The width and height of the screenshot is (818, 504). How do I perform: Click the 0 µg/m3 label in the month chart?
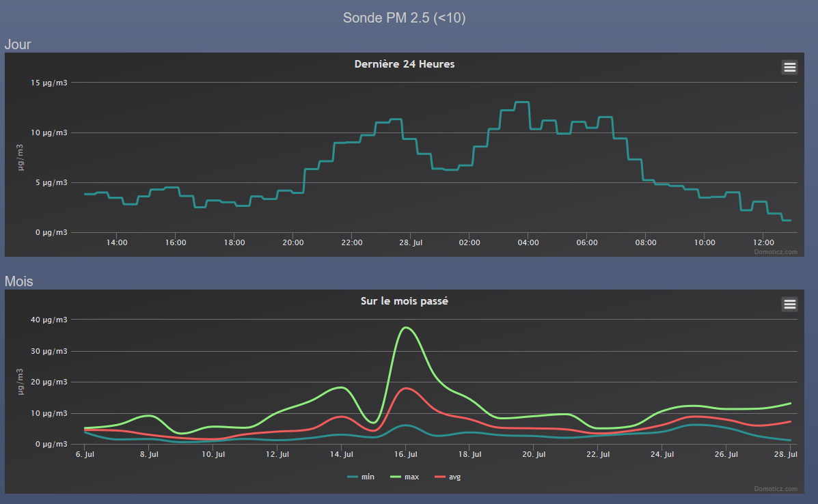tap(51, 443)
